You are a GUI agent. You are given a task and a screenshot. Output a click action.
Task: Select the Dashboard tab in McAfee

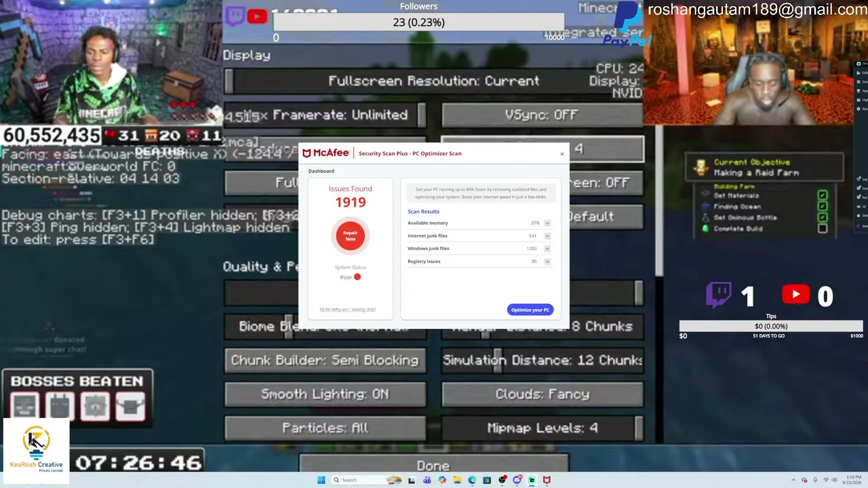pos(321,171)
